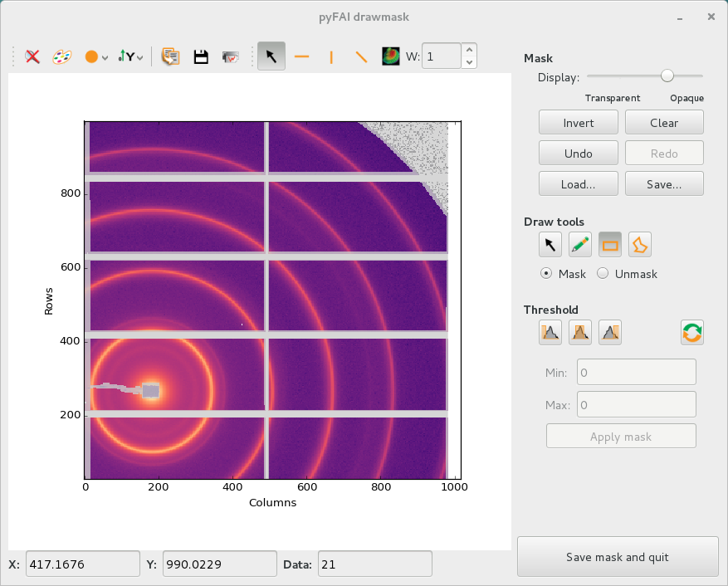
Task: Click the floppy disk save icon
Action: tap(200, 56)
